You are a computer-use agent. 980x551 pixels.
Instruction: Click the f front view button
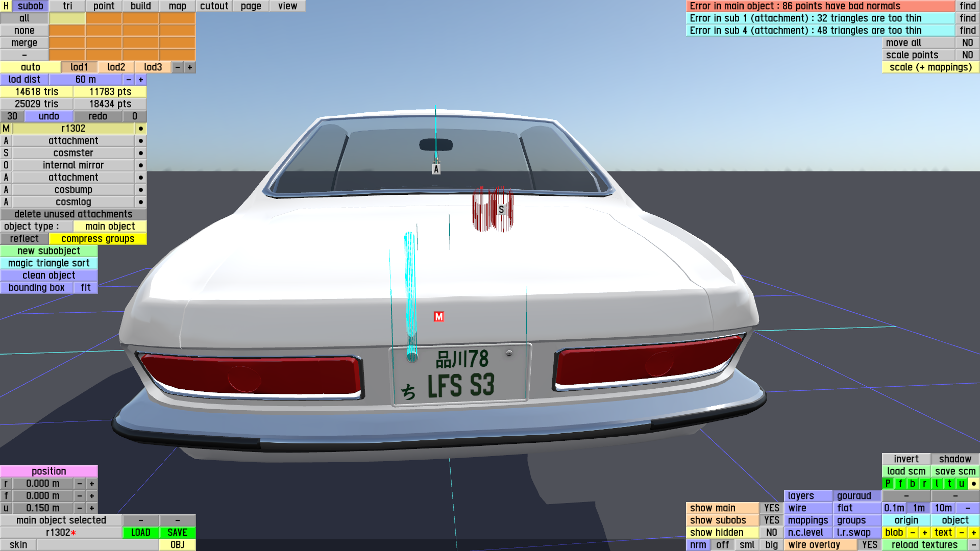click(900, 484)
